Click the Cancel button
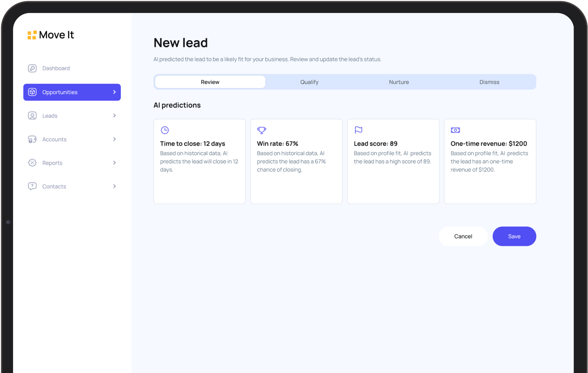588x373 pixels. (463, 236)
